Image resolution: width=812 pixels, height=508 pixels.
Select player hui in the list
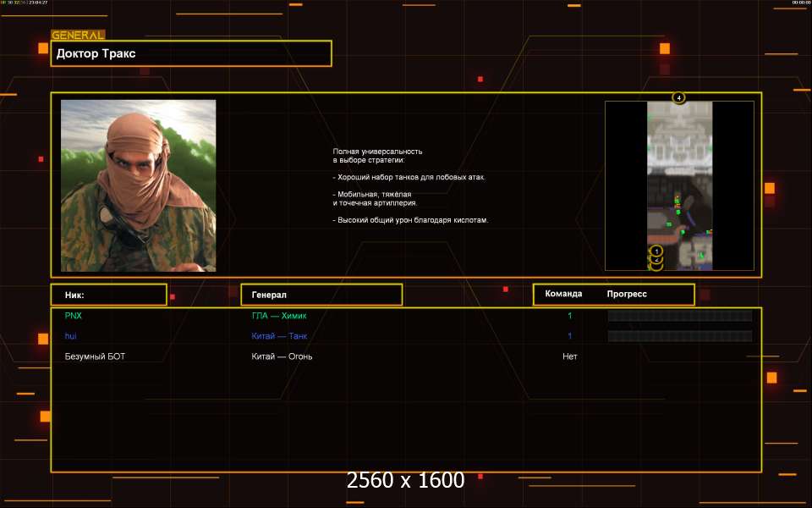tap(71, 336)
